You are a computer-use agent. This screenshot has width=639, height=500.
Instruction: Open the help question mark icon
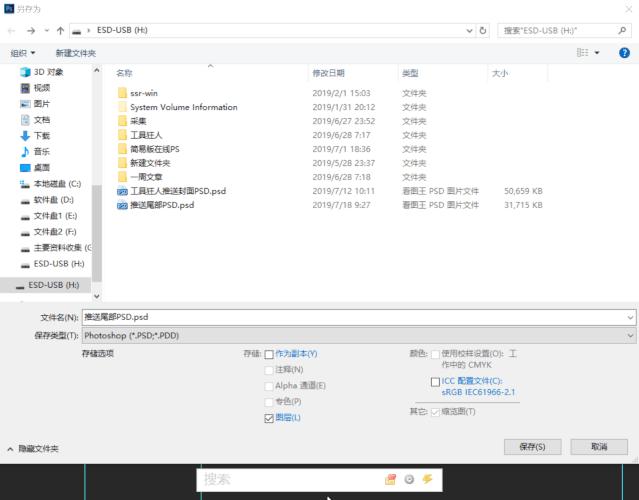point(624,53)
